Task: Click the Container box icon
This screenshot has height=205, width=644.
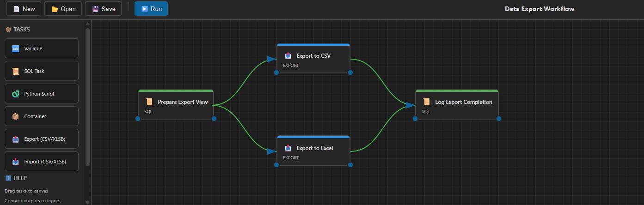Action: pyautogui.click(x=16, y=116)
